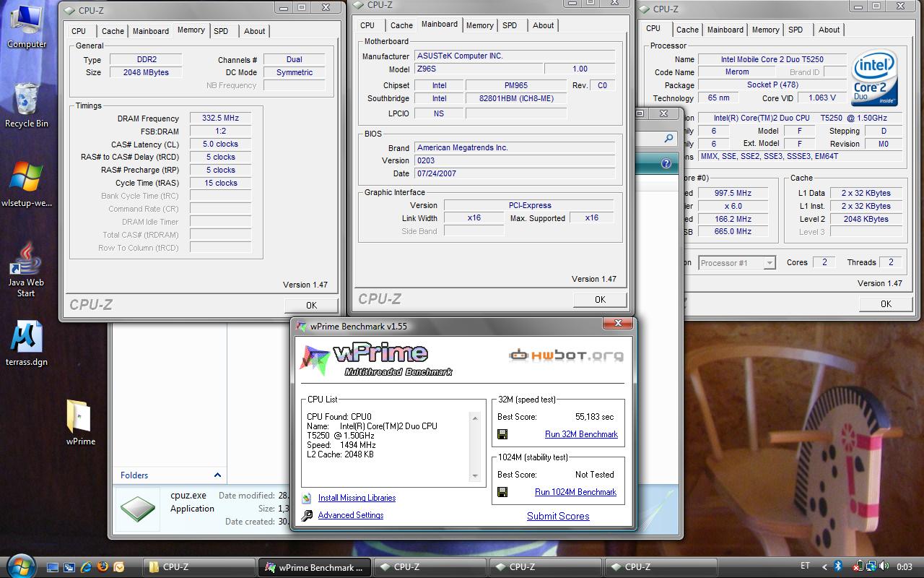Click the Folders label in Explorer
This screenshot has width=924, height=578.
[x=134, y=475]
